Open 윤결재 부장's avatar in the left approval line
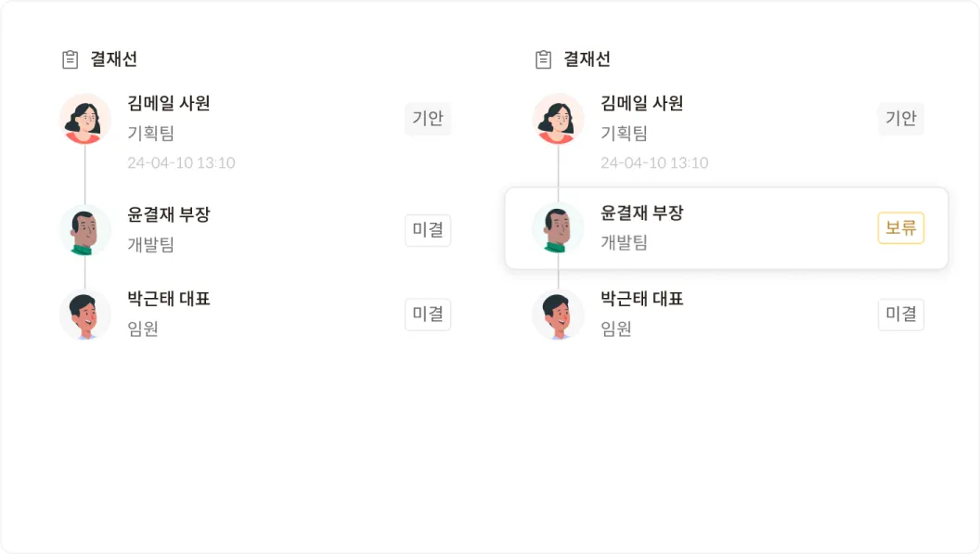The image size is (980, 554). [85, 229]
